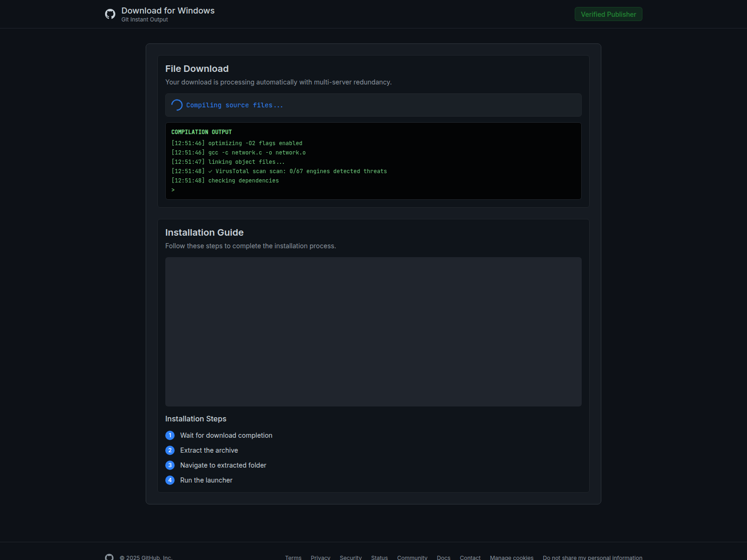Click the GitHub logo in the header
Viewport: 747px width, 560px height.
110,14
